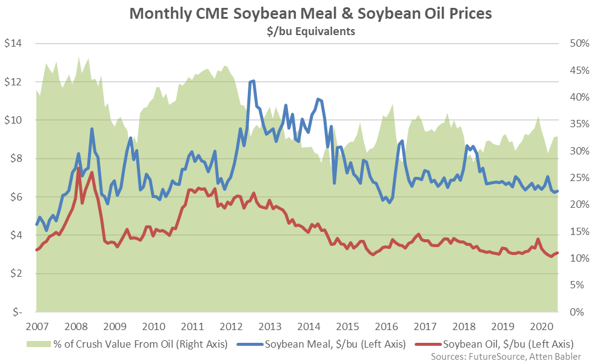Select the Soybean Oil legend label
Image resolution: width=591 pixels, height=364 pixels.
click(509, 344)
